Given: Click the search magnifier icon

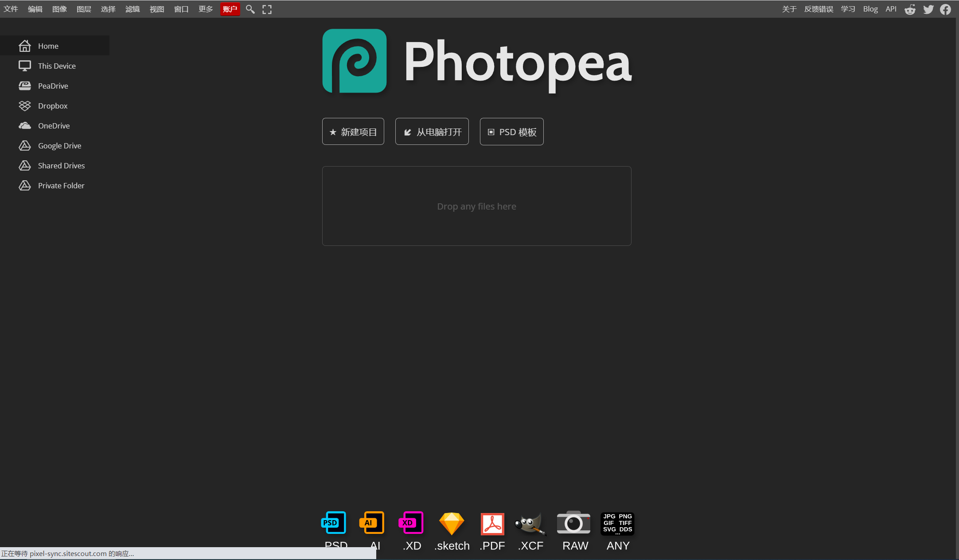Looking at the screenshot, I should (250, 9).
